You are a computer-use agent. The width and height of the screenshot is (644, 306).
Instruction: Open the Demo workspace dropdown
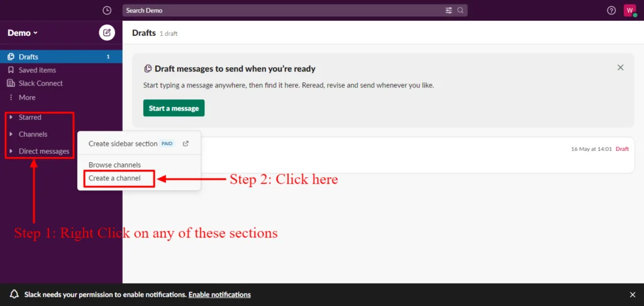(23, 33)
